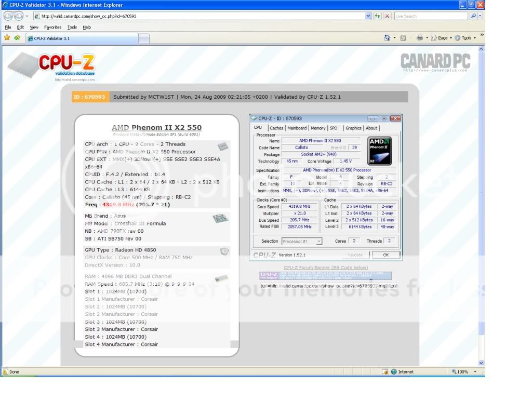The width and height of the screenshot is (532, 399).
Task: Click the BB code URL text field
Action: (x=329, y=286)
